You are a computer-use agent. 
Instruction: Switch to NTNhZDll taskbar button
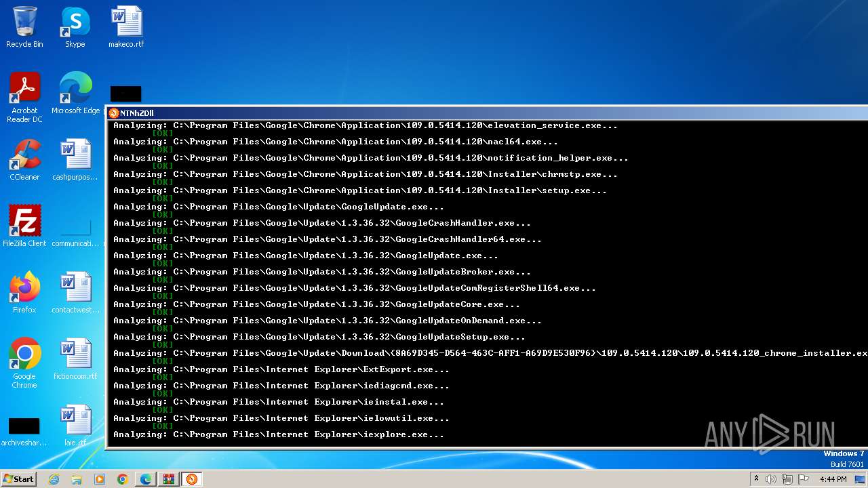pos(192,479)
